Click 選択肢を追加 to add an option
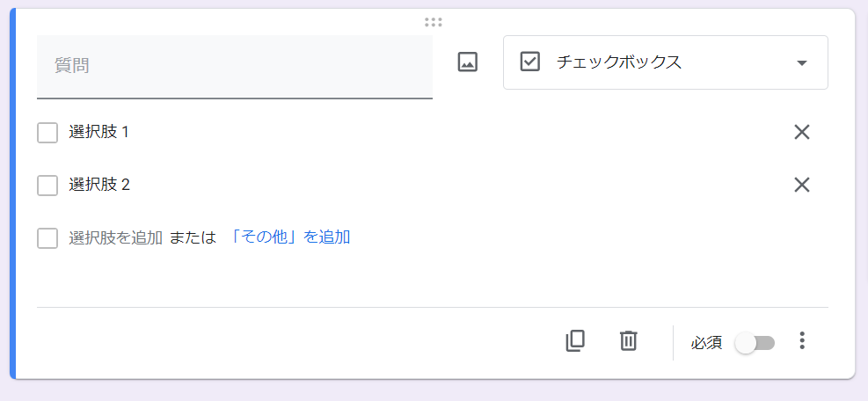 pos(116,238)
